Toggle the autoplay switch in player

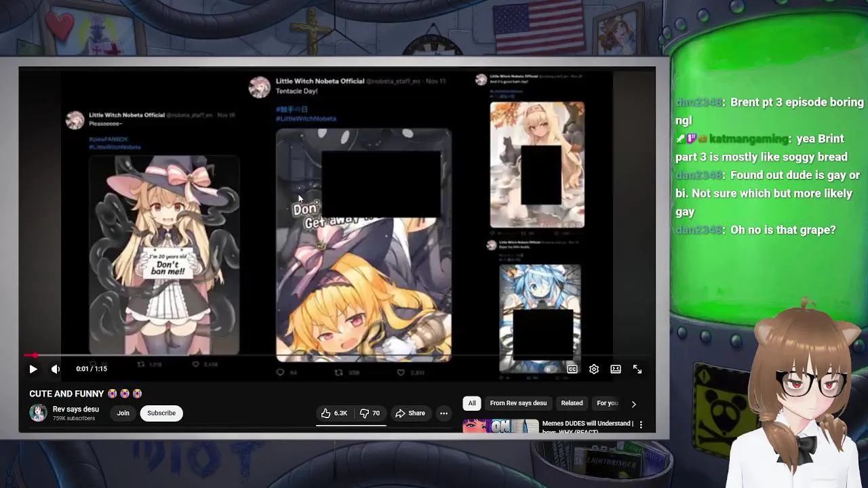point(550,369)
